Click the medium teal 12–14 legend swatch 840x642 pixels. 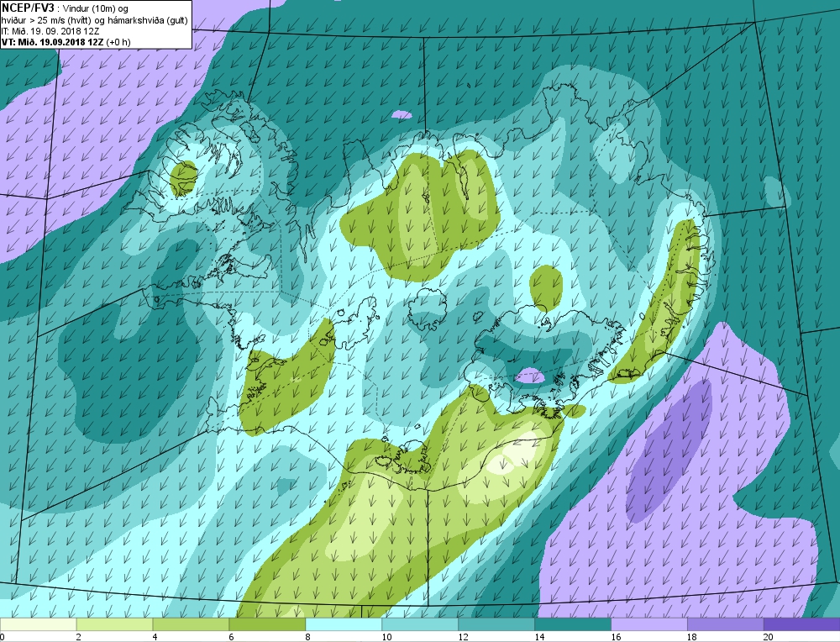[x=496, y=625]
